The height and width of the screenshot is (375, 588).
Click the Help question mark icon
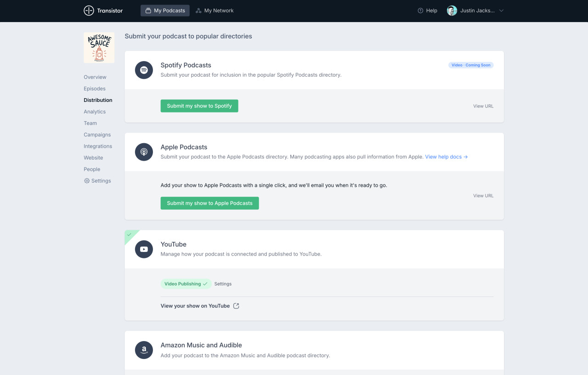(x=420, y=11)
